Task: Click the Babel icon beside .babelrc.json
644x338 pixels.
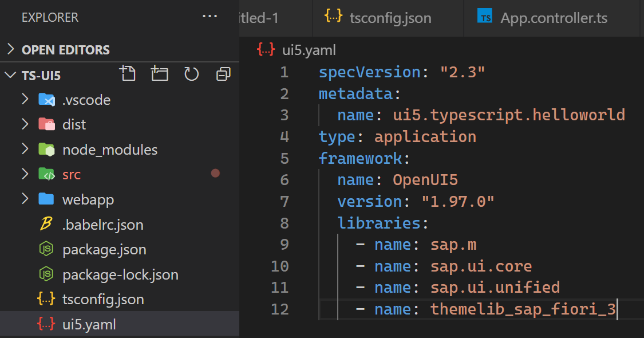Action: [46, 225]
